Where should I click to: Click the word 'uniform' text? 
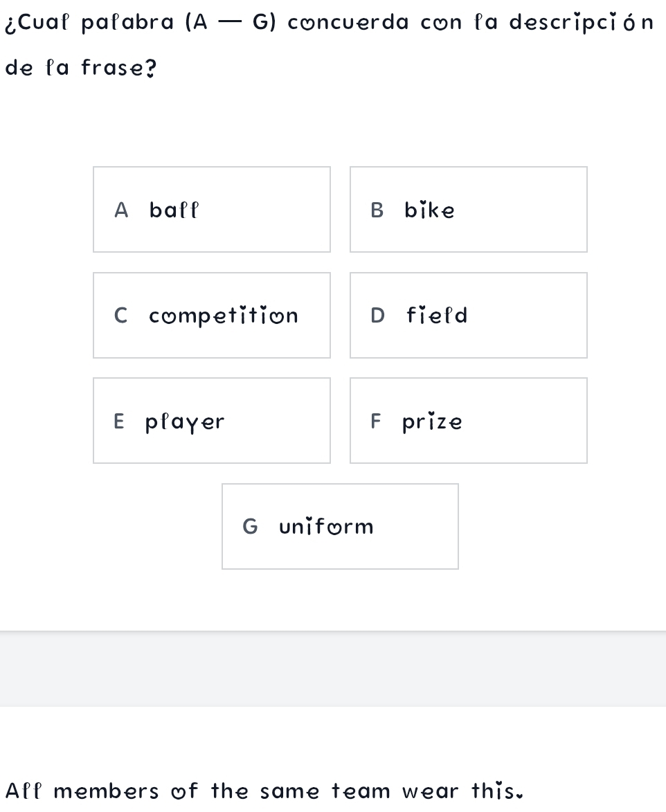tap(327, 527)
